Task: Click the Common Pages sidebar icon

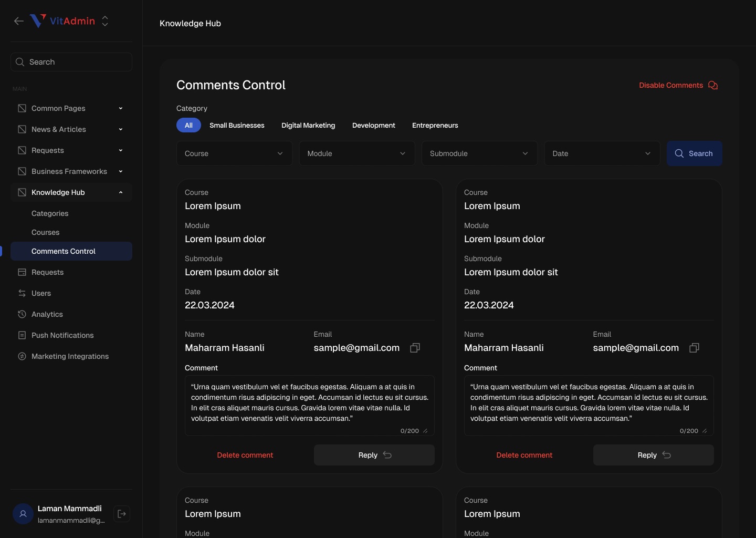Action: click(22, 108)
